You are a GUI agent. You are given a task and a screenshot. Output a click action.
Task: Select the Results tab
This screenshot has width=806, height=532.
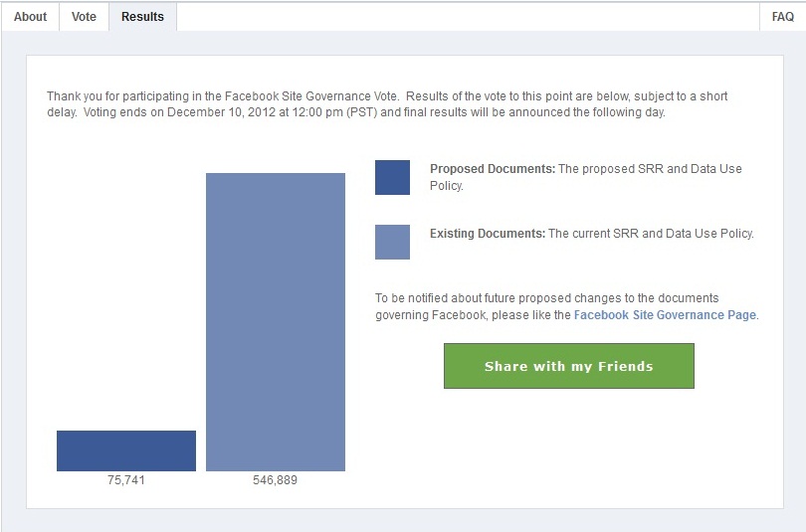pos(142,17)
